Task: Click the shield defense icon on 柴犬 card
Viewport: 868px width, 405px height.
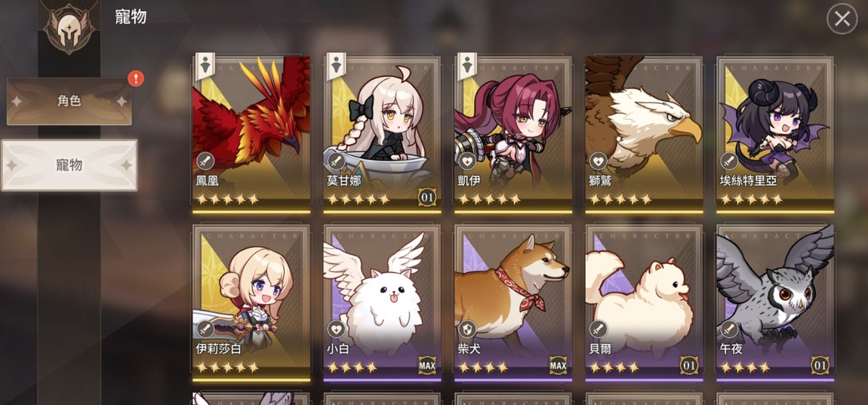Action: pyautogui.click(x=467, y=330)
